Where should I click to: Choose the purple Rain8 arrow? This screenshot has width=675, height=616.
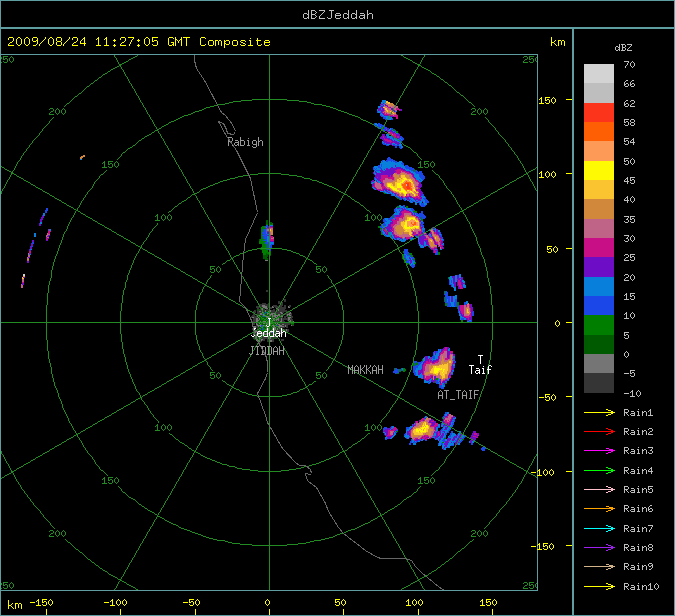(599, 548)
